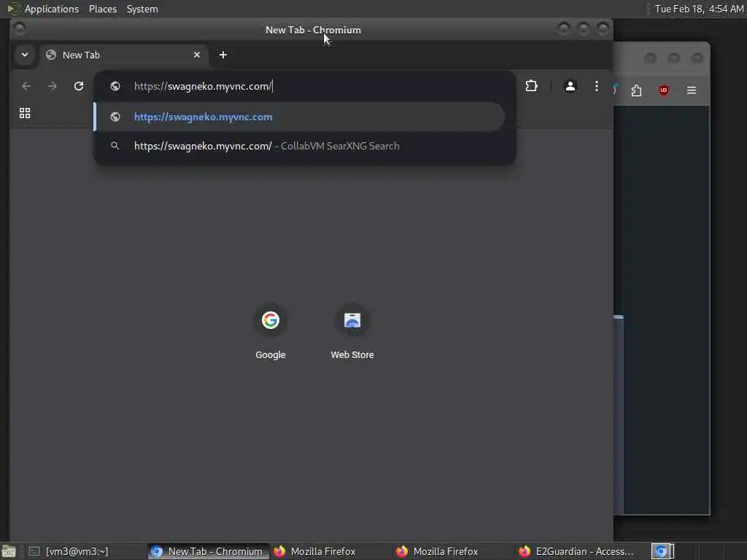Click the globe icon in address bar
The width and height of the screenshot is (747, 560).
coord(115,86)
